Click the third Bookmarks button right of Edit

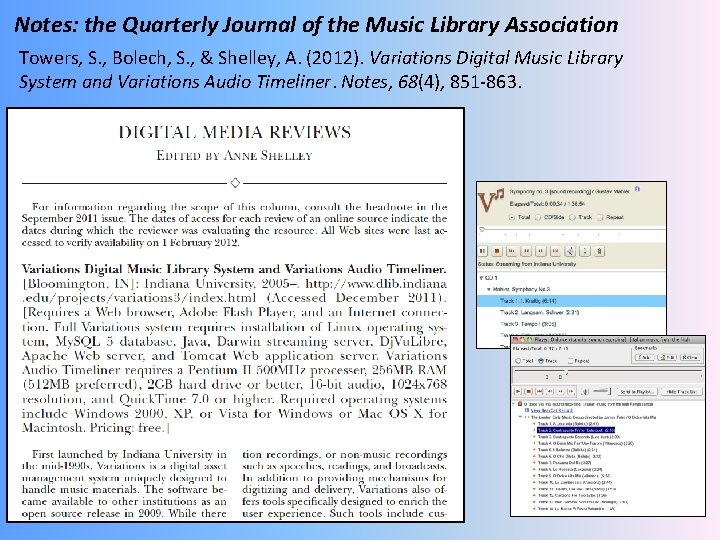click(x=690, y=357)
